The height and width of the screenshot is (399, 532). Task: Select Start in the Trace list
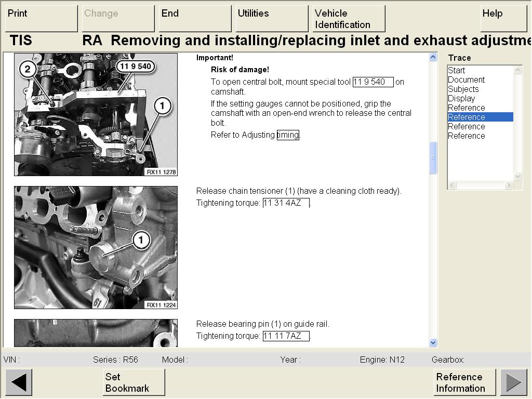coord(457,71)
